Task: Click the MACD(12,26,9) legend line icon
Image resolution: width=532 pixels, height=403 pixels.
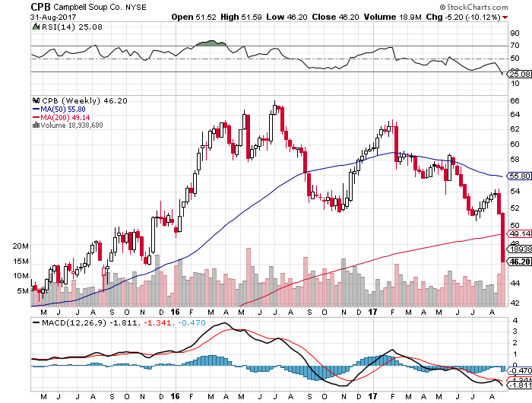Action: pyautogui.click(x=36, y=323)
